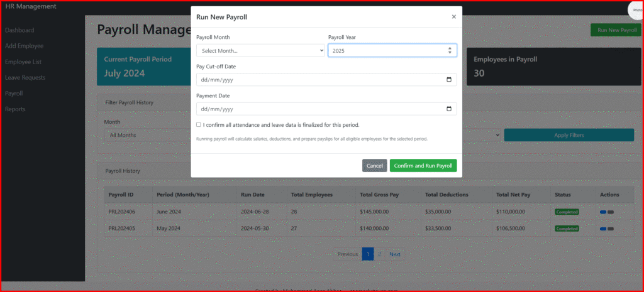This screenshot has height=292, width=644.
Task: Click the gray action icon for PRL202406
Action: click(611, 212)
